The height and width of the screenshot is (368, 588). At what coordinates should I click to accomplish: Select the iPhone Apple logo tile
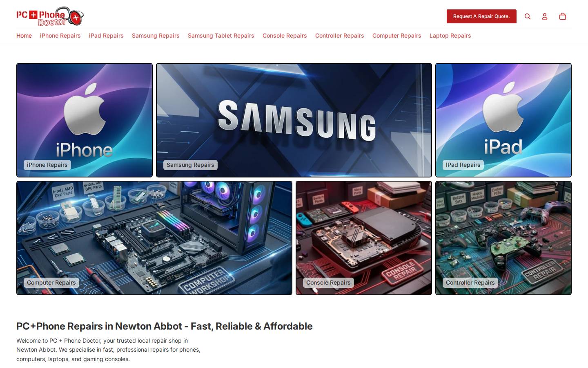coord(85,120)
